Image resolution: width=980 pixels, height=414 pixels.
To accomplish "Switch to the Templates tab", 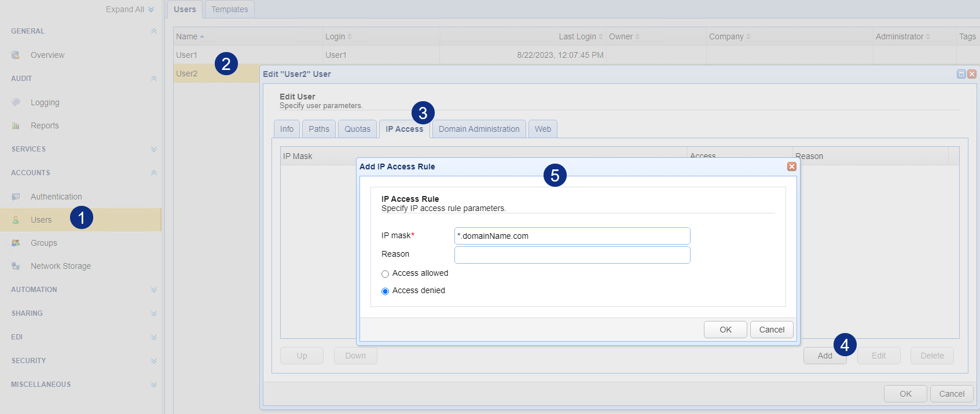I will coord(229,9).
